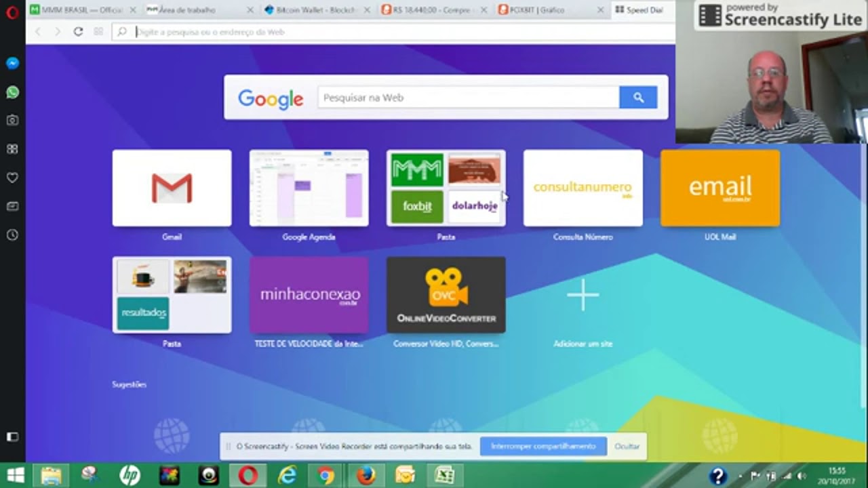Open the minhaconexao speed test tile
Screen dimensions: 868x488
pyautogui.click(x=309, y=295)
